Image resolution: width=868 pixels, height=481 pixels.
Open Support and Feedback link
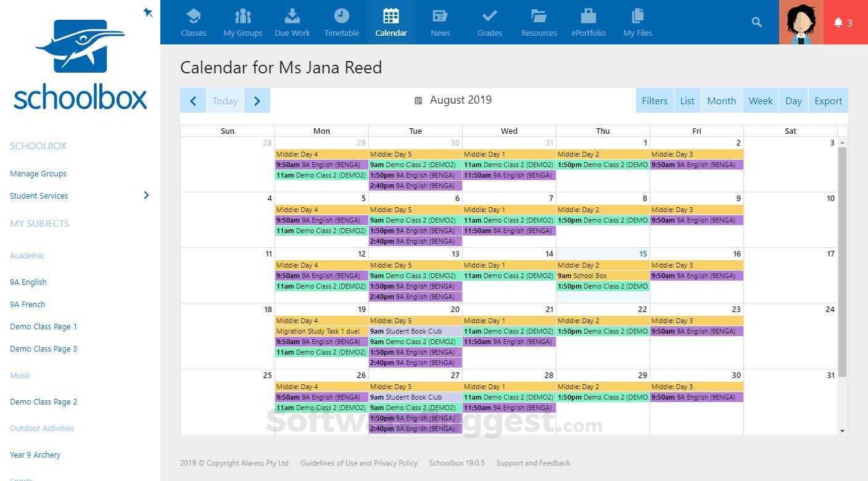(533, 462)
